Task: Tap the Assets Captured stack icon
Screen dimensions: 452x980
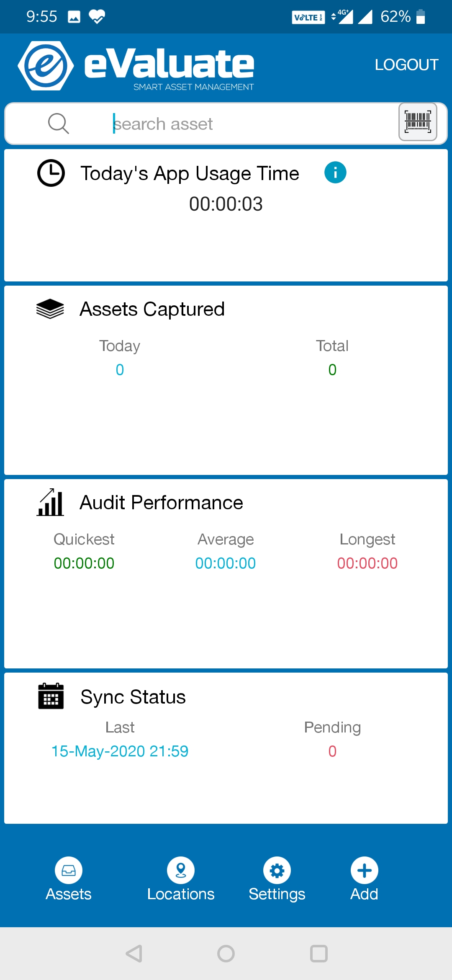Action: pyautogui.click(x=50, y=309)
